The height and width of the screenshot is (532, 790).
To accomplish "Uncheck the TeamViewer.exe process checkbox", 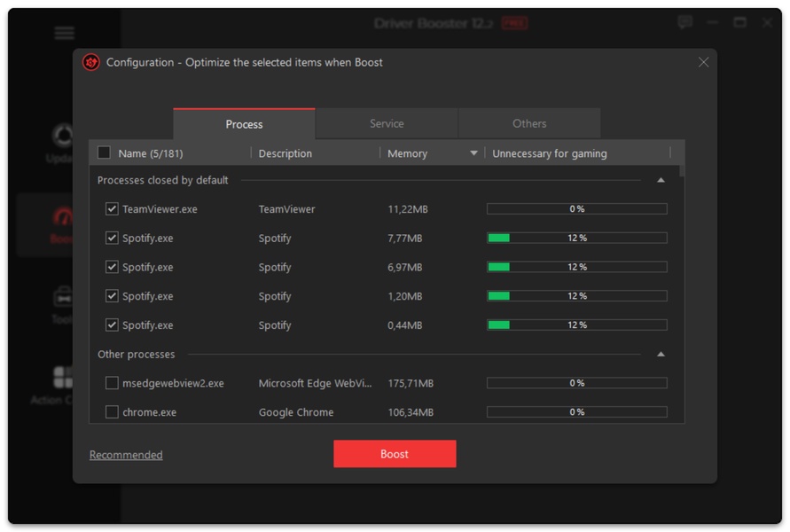I will [x=112, y=209].
